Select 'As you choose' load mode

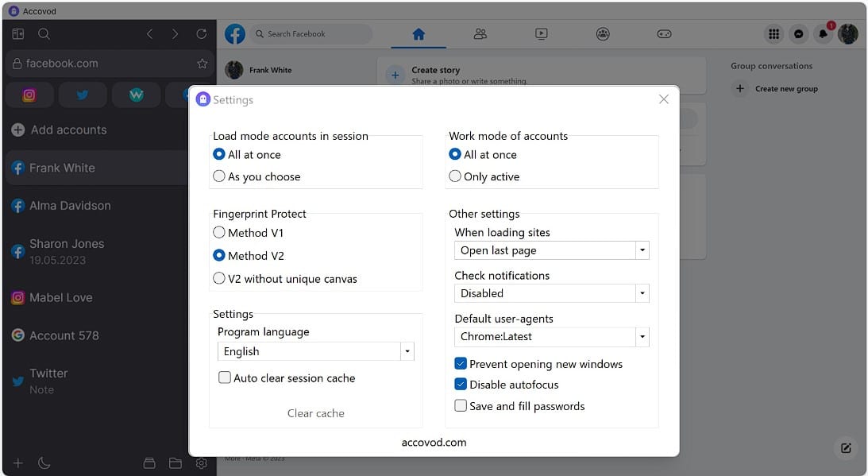tap(220, 176)
